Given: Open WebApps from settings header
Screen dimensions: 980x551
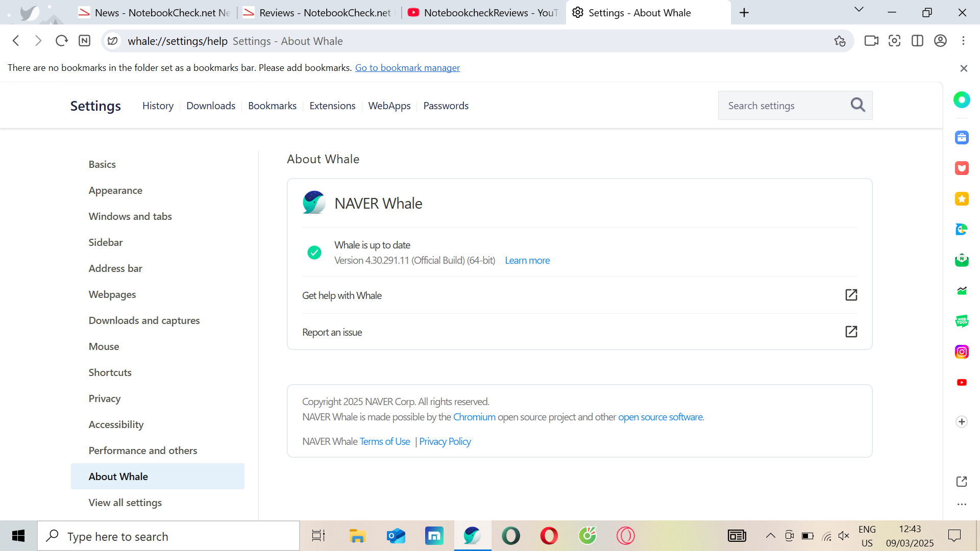Looking at the screenshot, I should [389, 106].
